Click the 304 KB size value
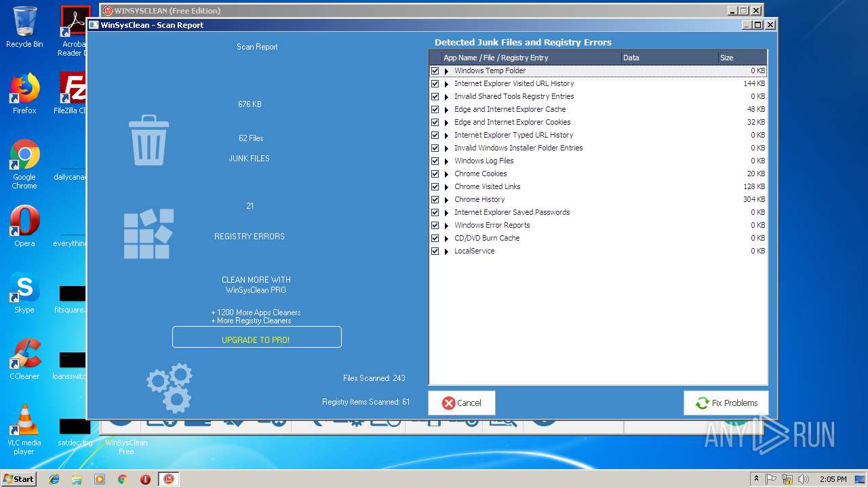The image size is (868, 488). tap(754, 199)
